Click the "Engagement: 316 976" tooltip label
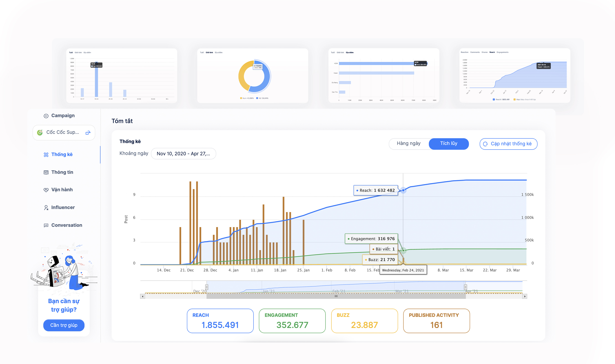615x364 pixels. [371, 239]
